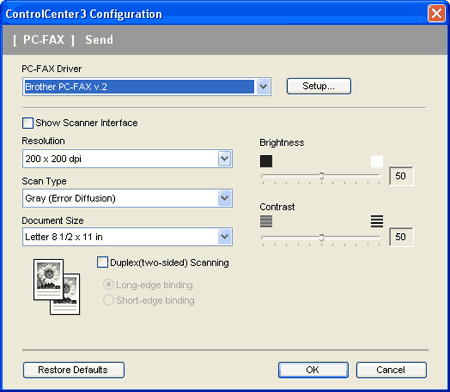The height and width of the screenshot is (392, 450).
Task: Confirm settings with the OK button
Action: (313, 370)
